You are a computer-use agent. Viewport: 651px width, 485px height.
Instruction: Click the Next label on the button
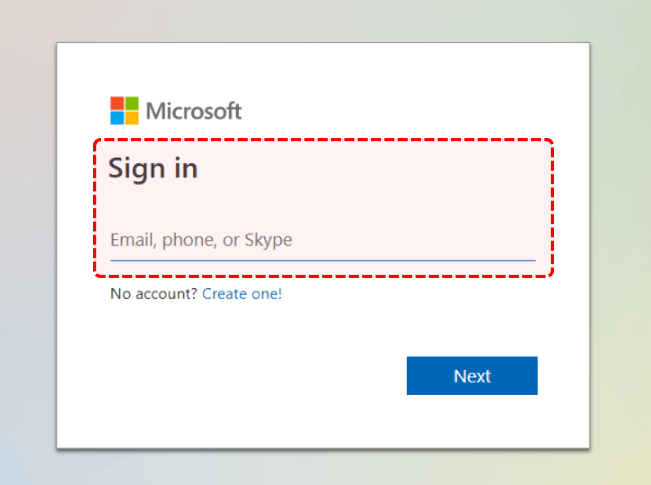coord(472,376)
